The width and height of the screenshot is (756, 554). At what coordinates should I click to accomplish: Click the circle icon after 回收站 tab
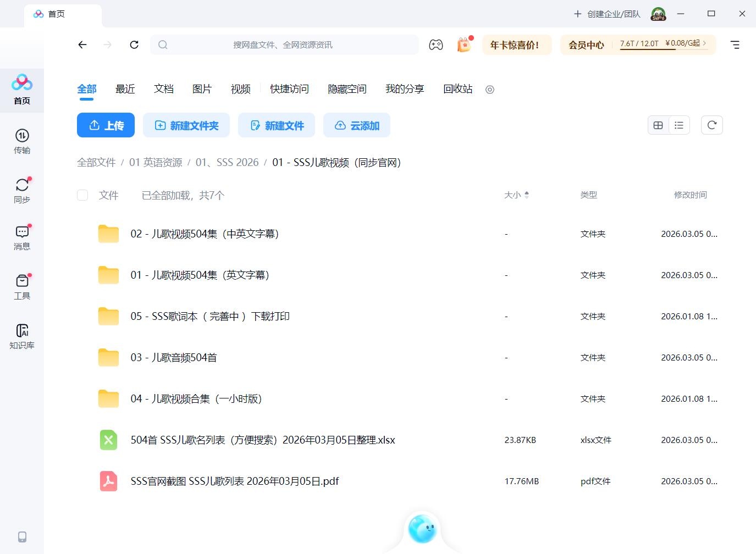[489, 89]
